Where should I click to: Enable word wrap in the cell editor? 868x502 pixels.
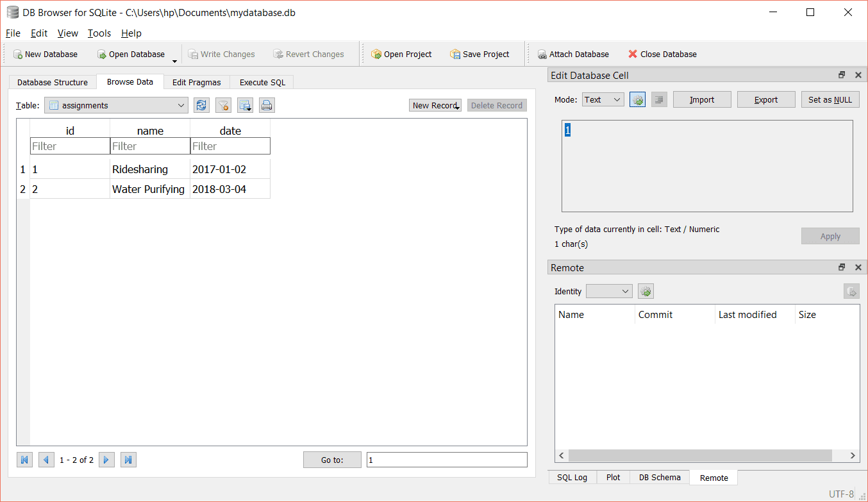[658, 99]
